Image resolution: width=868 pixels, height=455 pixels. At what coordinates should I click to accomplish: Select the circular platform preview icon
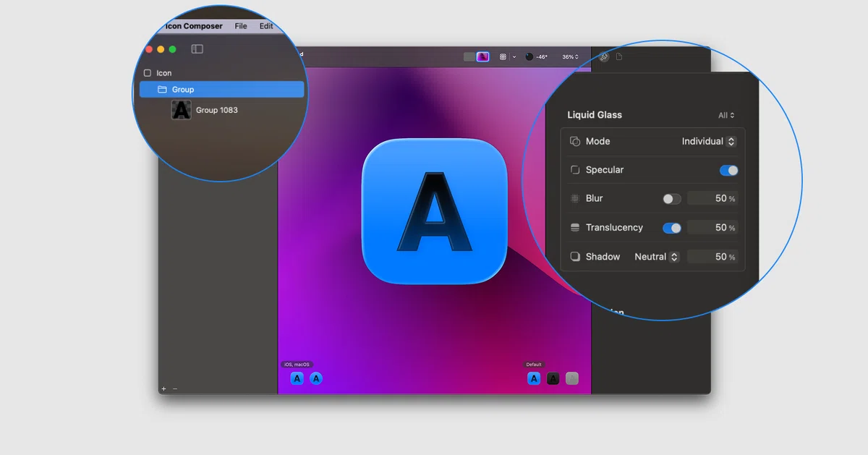click(x=316, y=378)
